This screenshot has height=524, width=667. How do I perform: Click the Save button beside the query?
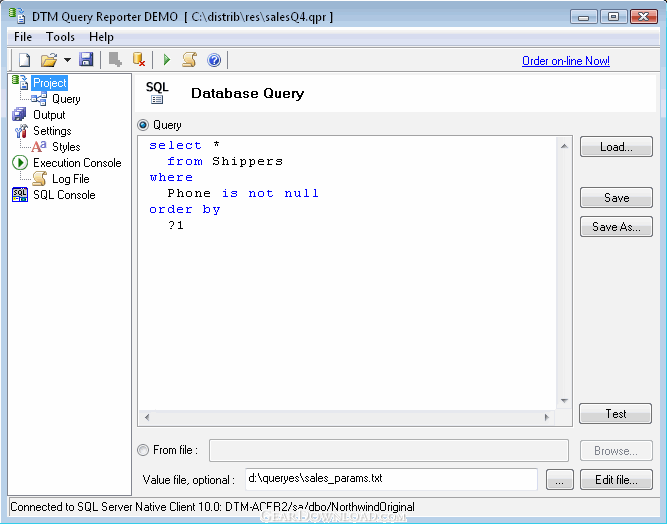point(616,198)
